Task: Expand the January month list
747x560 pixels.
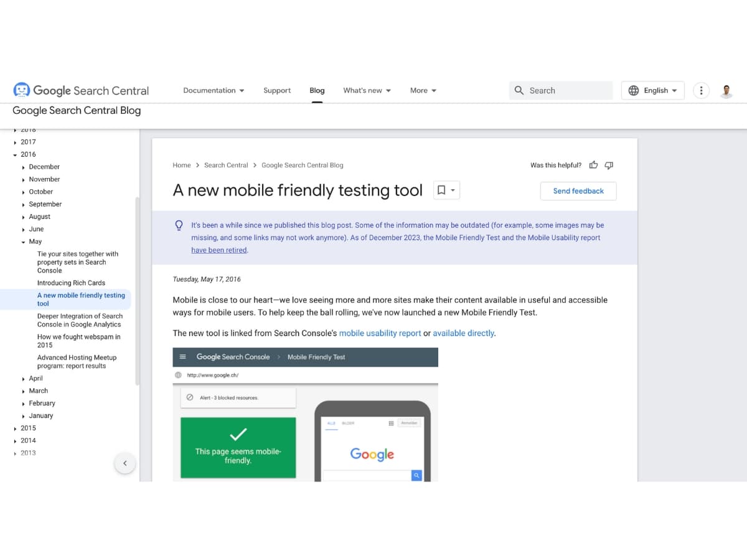Action: click(24, 416)
